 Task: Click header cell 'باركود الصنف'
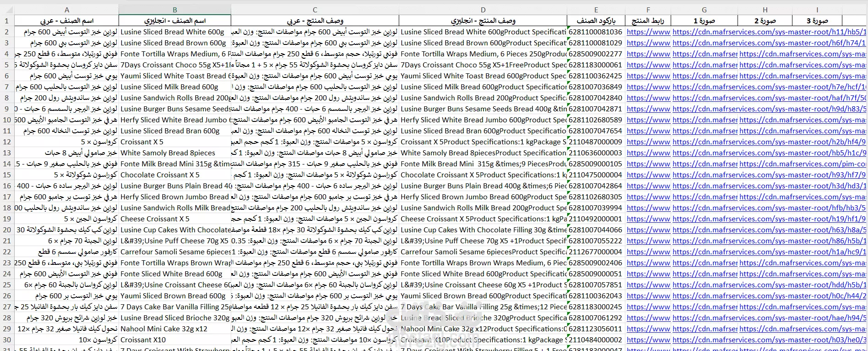(x=596, y=21)
